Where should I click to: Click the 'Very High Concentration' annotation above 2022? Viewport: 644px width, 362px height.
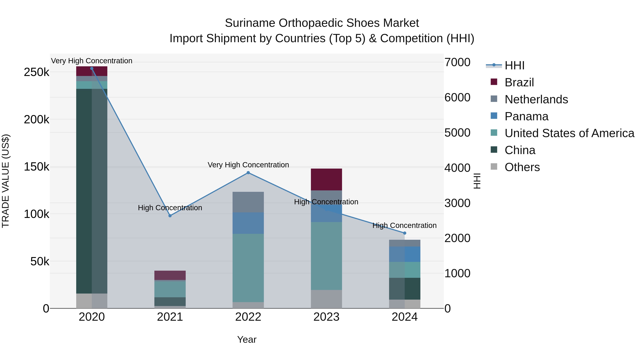point(248,165)
